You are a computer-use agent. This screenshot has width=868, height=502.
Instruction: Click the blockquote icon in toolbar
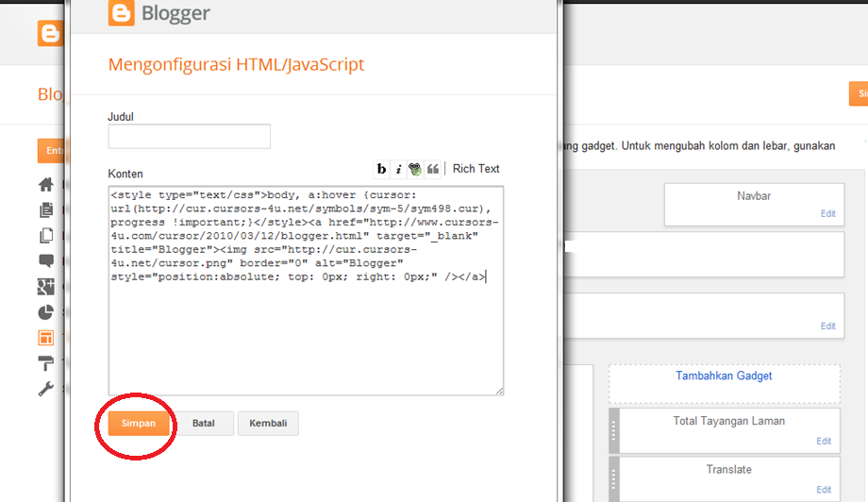(x=432, y=169)
